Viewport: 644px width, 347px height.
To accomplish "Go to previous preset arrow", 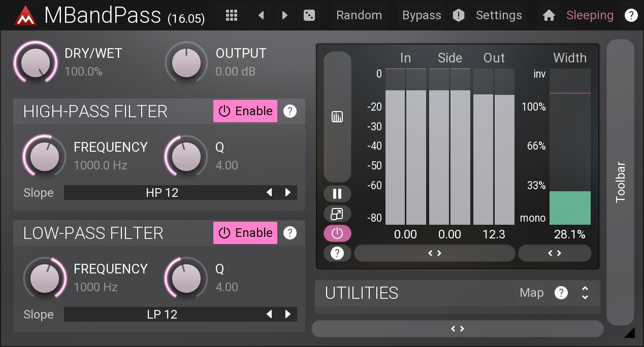I will pos(261,15).
